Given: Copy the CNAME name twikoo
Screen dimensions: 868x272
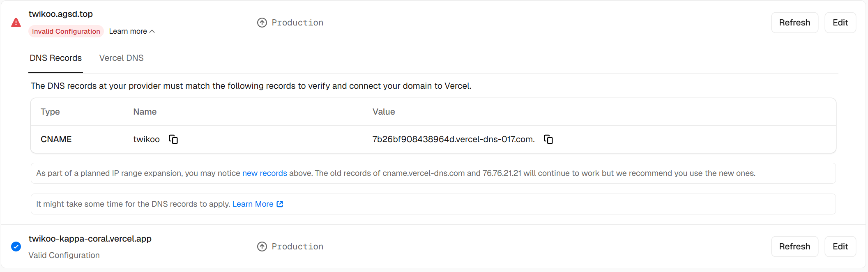Looking at the screenshot, I should point(173,139).
